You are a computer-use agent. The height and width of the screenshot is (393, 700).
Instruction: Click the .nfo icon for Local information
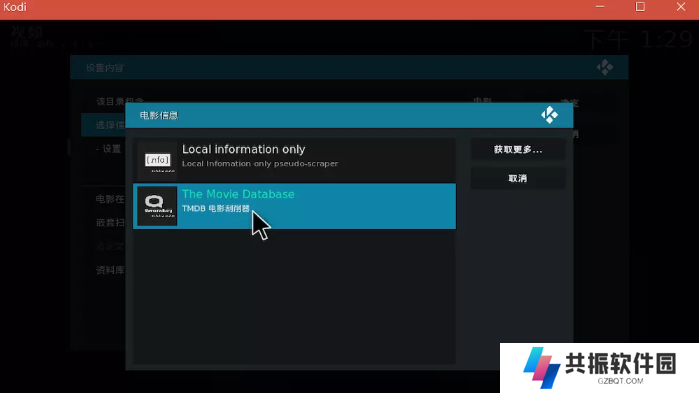pos(157,161)
